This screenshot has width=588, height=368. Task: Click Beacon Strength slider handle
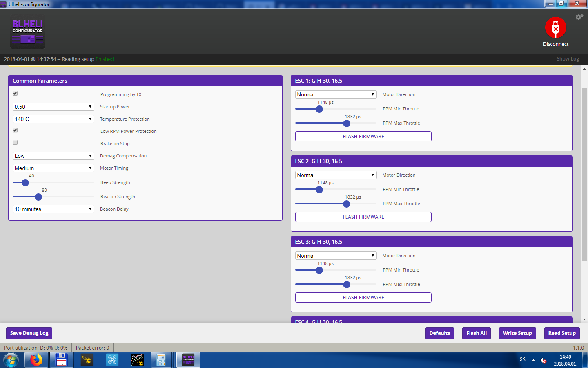click(x=38, y=197)
